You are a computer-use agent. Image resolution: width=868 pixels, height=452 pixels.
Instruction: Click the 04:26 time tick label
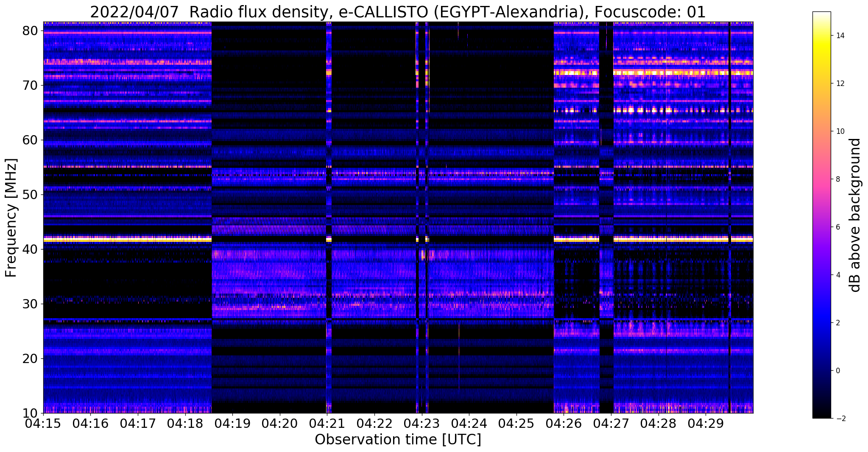[564, 424]
